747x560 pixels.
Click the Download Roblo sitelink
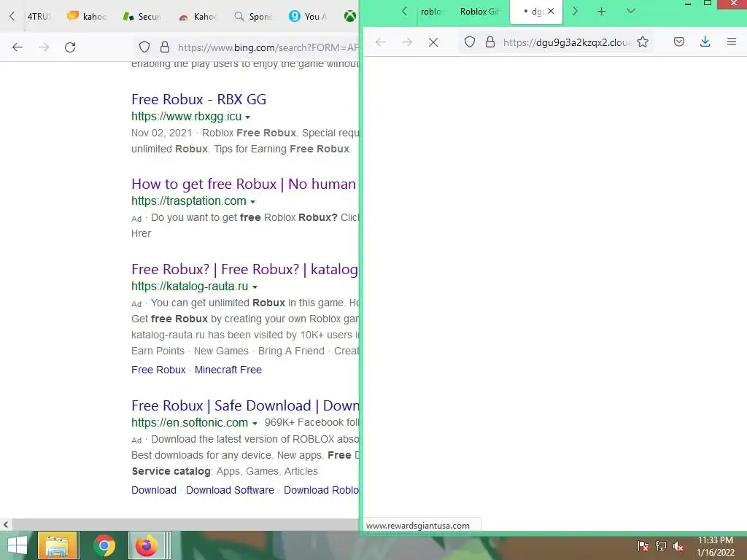321,490
